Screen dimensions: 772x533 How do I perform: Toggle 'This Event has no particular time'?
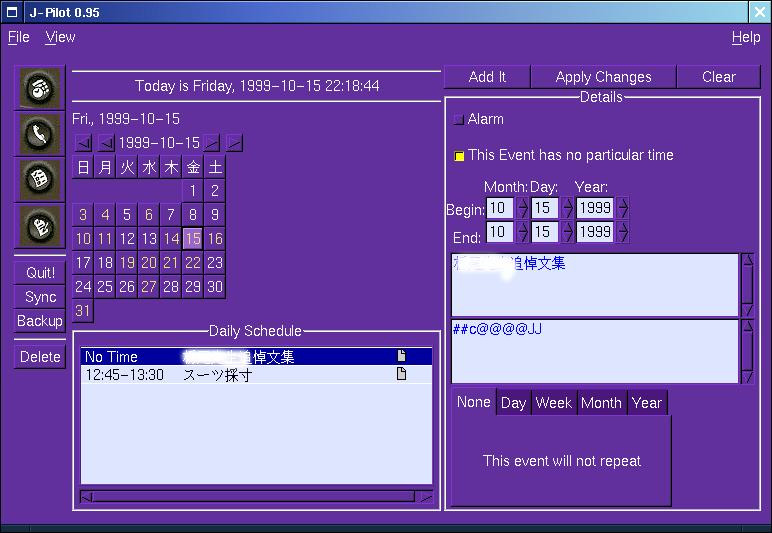click(459, 156)
